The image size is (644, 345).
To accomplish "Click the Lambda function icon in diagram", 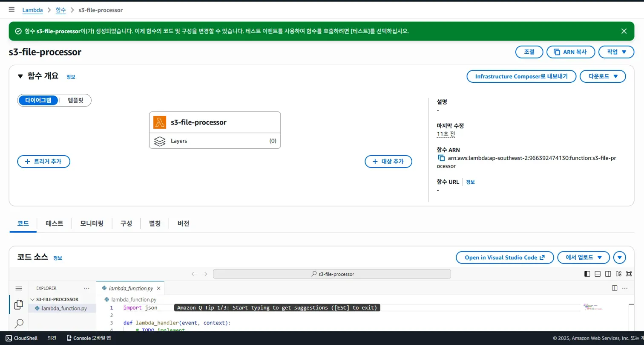I will click(160, 122).
